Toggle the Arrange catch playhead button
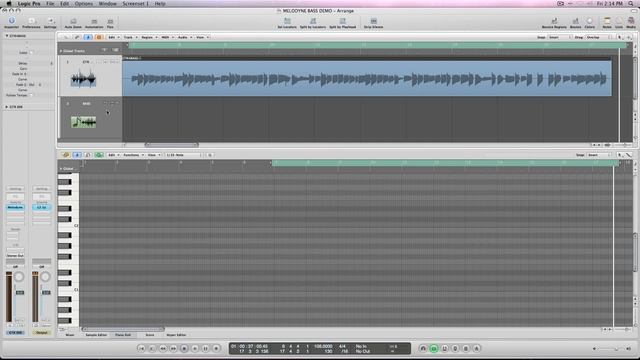This screenshot has width=640, height=360. tap(88, 37)
